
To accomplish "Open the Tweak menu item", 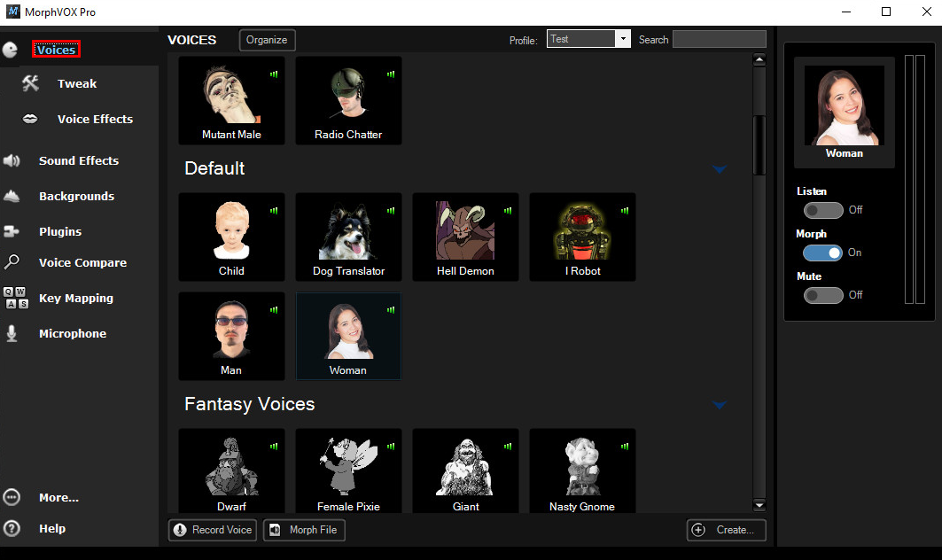I will point(77,83).
